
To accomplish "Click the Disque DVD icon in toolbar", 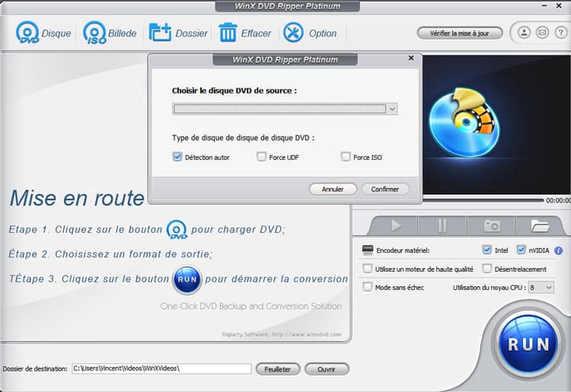I will click(27, 33).
